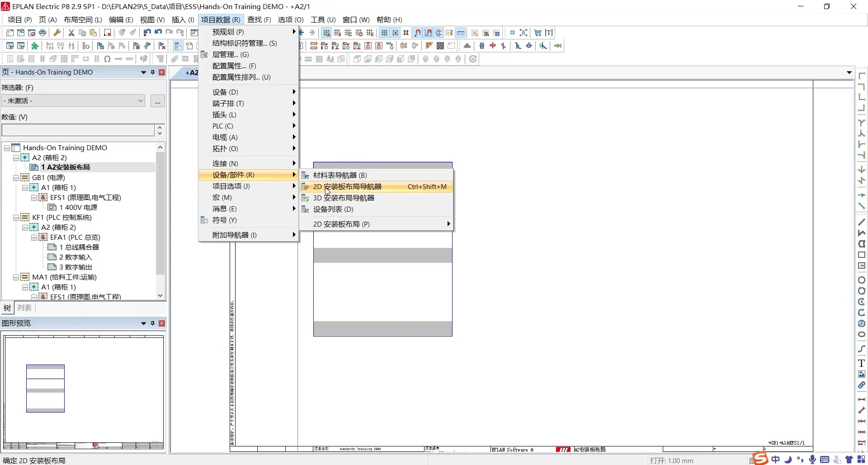Choose 设备列表 (D) menu entry
The height and width of the screenshot is (465, 868).
[x=376, y=209]
